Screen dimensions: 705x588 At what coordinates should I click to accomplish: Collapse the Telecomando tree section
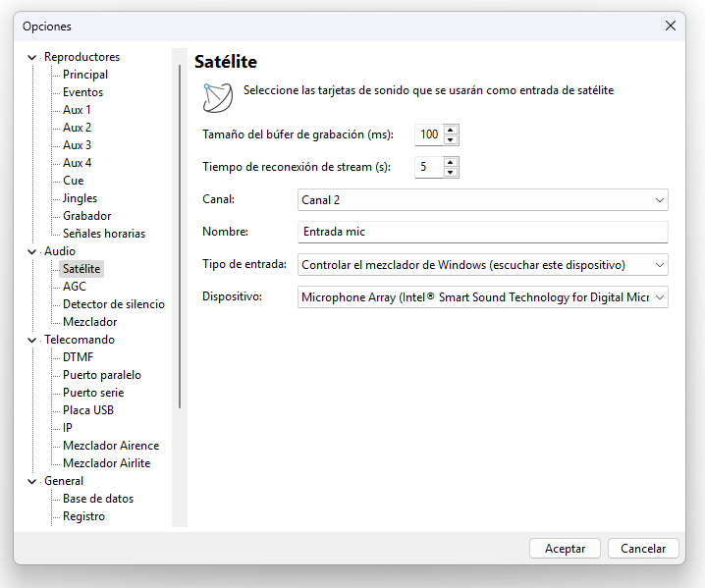32,340
